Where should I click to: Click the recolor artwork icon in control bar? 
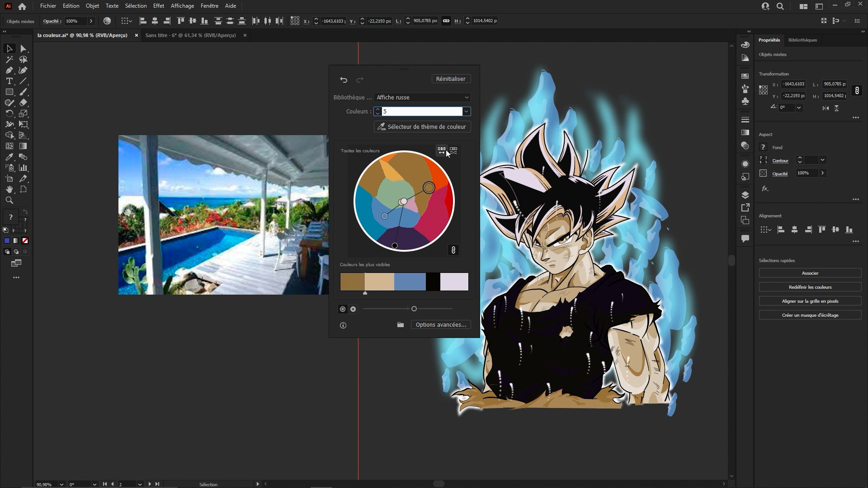(107, 21)
